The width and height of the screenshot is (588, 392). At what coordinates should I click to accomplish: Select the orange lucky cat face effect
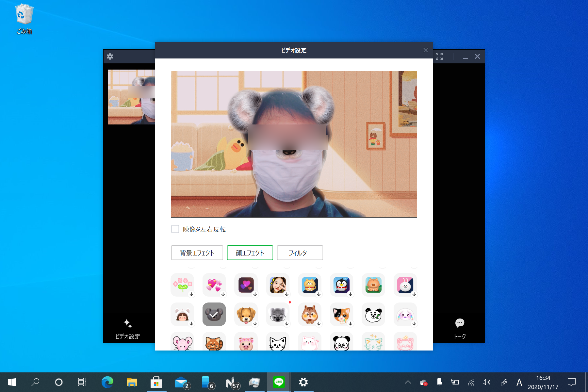[x=310, y=285]
